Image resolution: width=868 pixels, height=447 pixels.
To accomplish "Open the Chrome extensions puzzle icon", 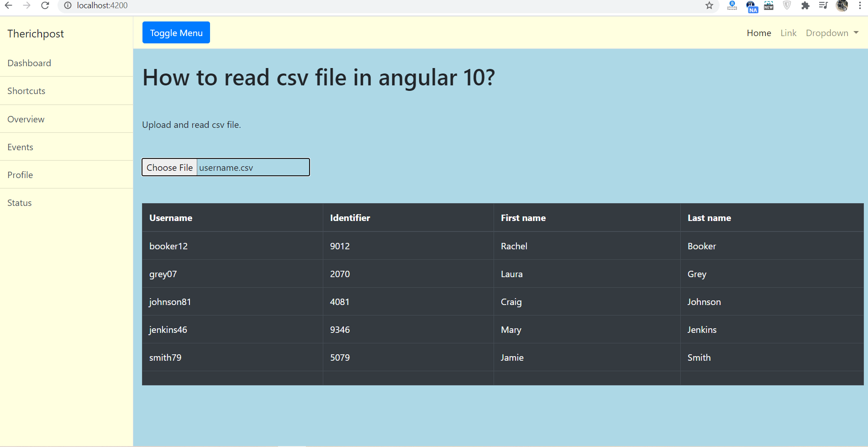I will [805, 6].
